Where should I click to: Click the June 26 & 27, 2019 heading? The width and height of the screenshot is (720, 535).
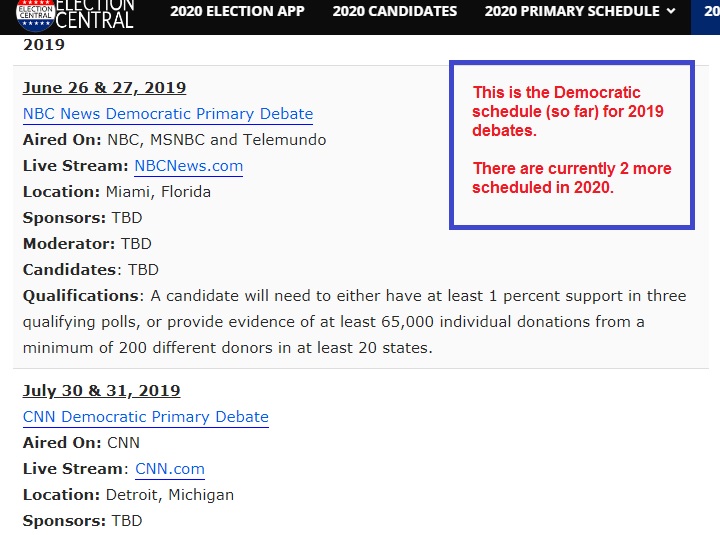pyautogui.click(x=104, y=87)
